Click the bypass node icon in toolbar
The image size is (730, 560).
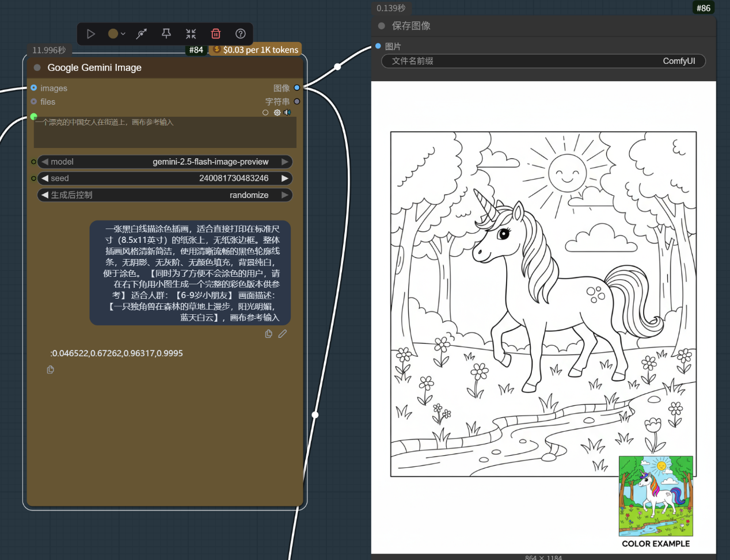coord(141,34)
